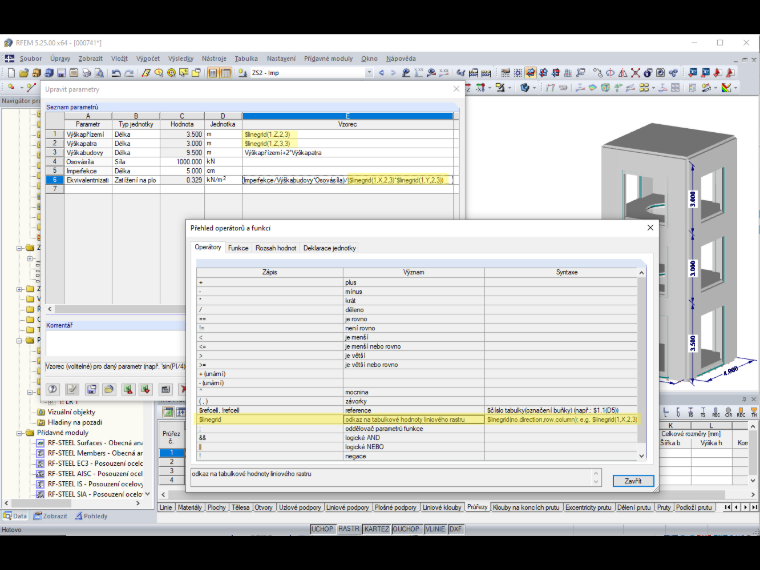This screenshot has height=570, width=760.
Task: Click the Undo arrow icon
Action: coord(116,73)
